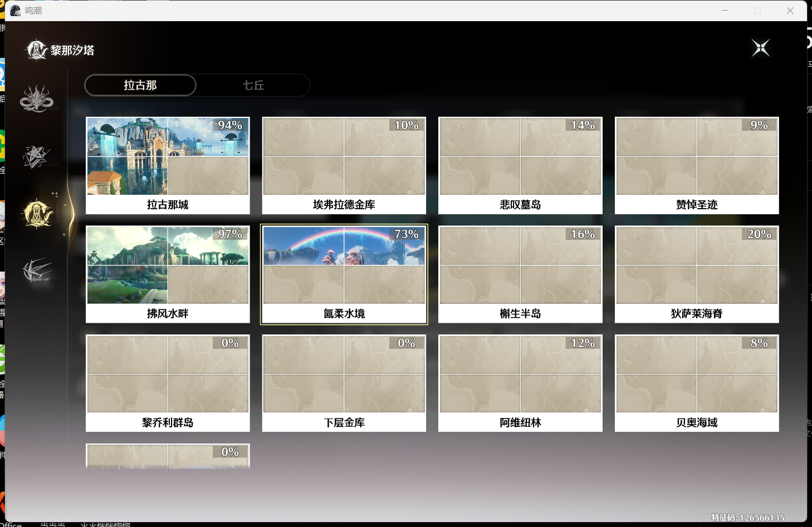Click the 黎那汐塔 crest icon in the header
The width and height of the screenshot is (812, 527).
click(x=37, y=50)
